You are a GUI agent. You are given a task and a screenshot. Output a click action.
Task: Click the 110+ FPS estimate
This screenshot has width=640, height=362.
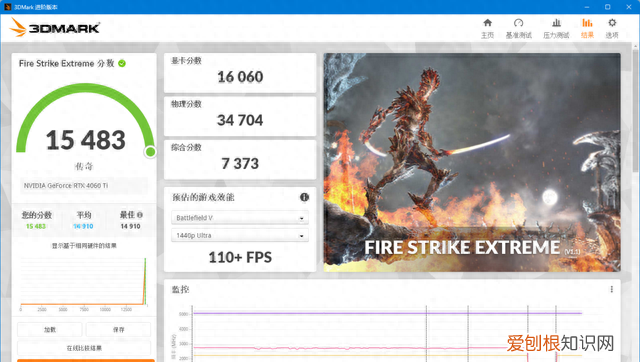[240, 257]
